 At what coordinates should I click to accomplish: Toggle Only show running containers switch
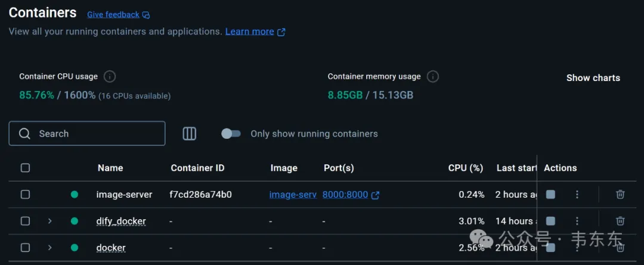tap(231, 133)
